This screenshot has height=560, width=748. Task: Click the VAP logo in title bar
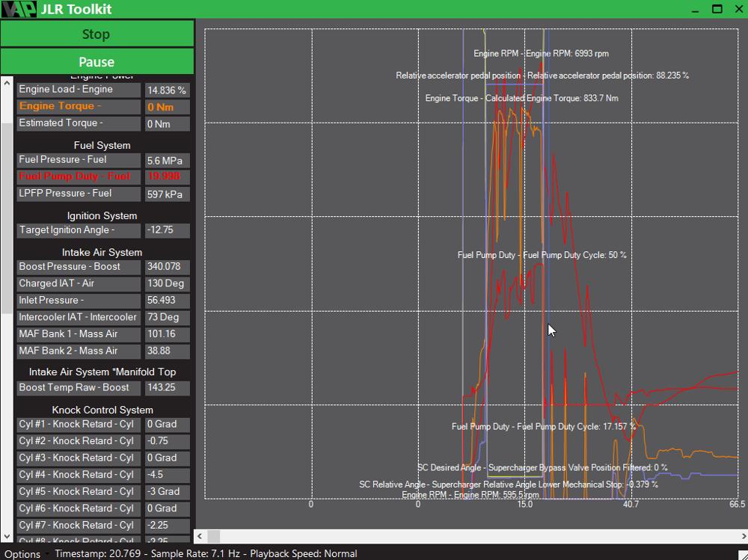(19, 9)
